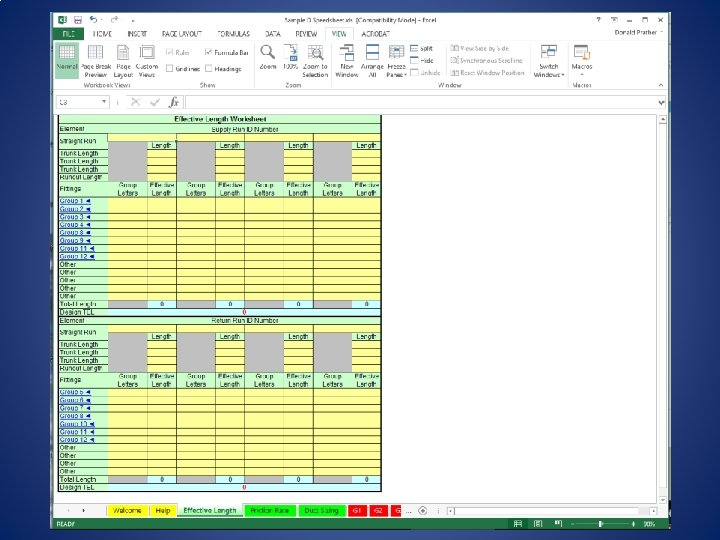Screen dimensions: 720x540
Task: Select the Normal workbook view
Action: pyautogui.click(x=67, y=59)
